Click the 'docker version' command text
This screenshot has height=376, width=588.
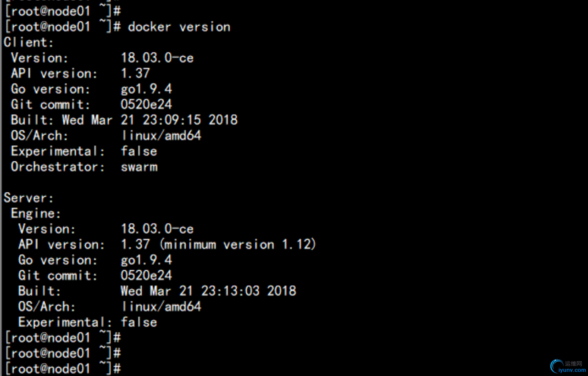pos(179,27)
